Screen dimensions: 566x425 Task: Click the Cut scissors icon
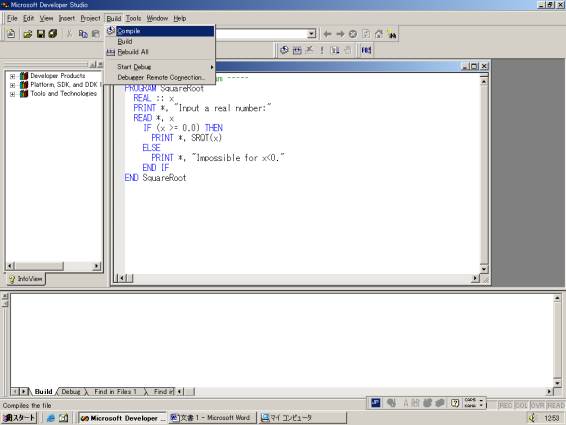coord(69,34)
